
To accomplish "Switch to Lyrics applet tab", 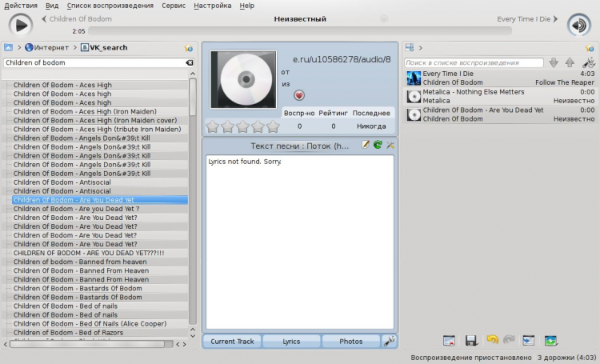I will click(291, 342).
